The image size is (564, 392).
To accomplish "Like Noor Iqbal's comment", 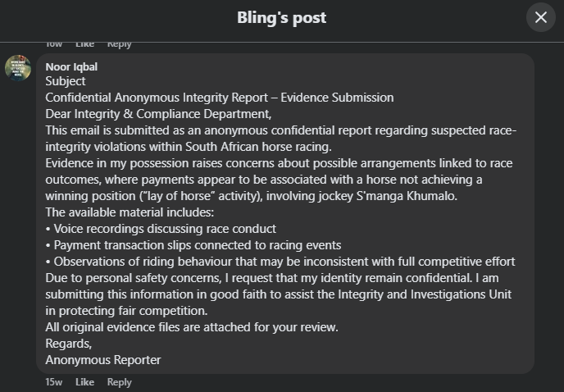I will [x=85, y=382].
